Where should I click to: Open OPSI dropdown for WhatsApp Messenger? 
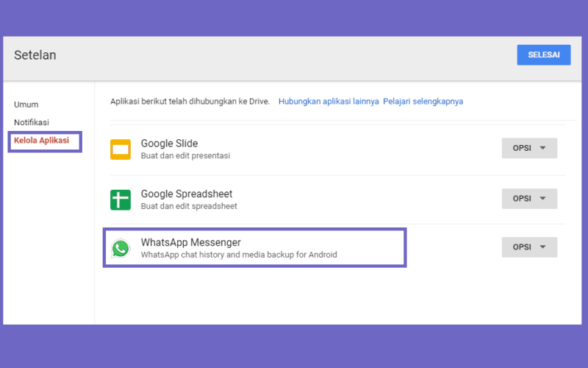[529, 247]
